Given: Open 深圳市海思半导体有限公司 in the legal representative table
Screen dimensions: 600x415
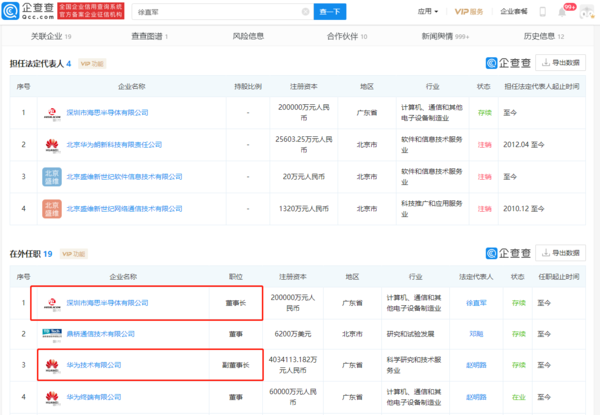Looking at the screenshot, I should click(x=108, y=113).
